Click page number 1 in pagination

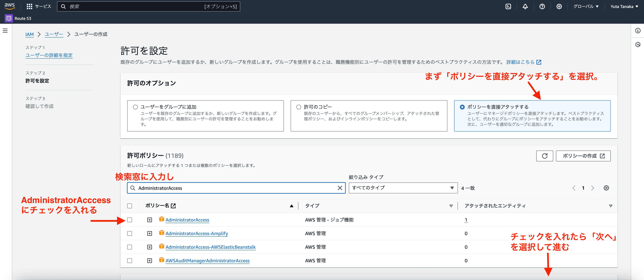(583, 188)
